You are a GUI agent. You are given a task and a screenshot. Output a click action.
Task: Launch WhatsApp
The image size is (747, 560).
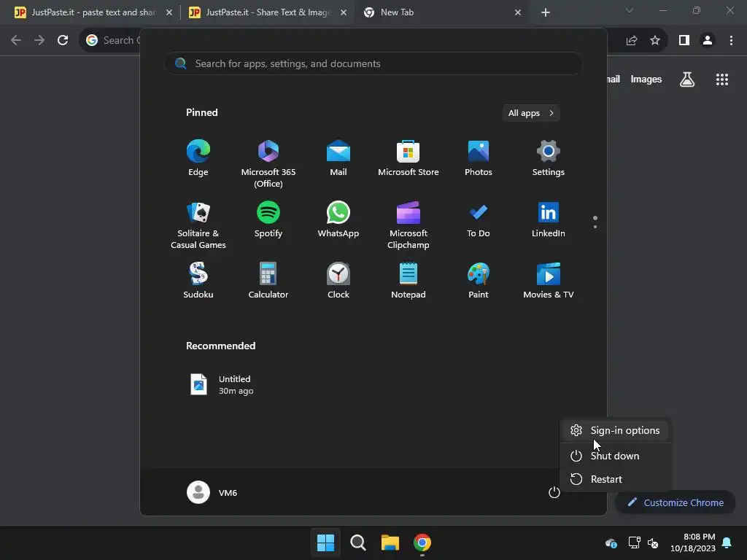(x=338, y=219)
